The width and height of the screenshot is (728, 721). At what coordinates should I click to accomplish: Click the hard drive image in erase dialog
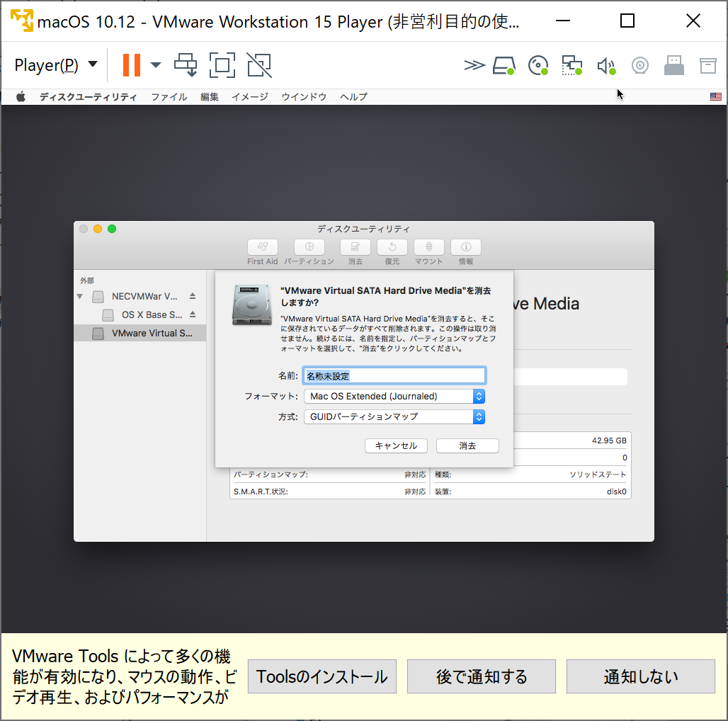pyautogui.click(x=252, y=305)
